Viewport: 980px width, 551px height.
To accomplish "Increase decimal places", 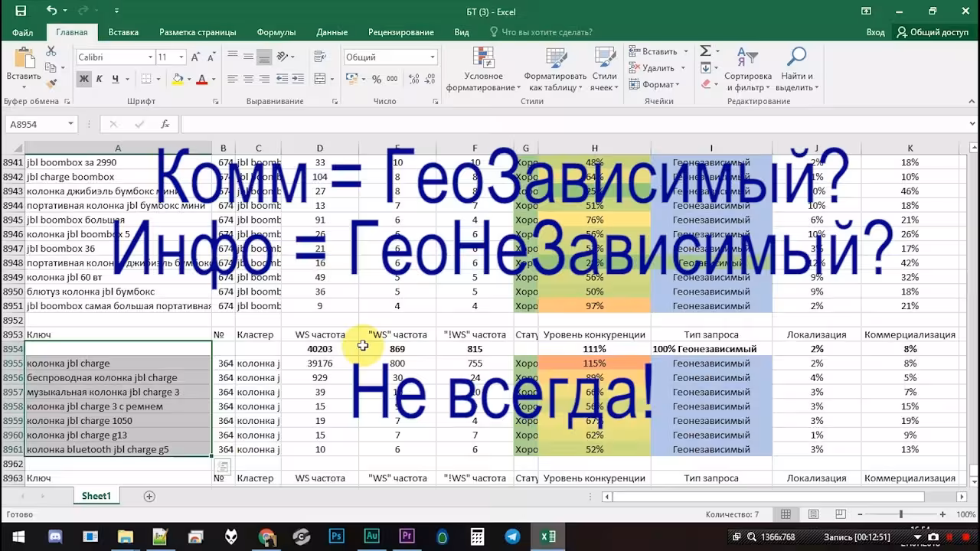I will [413, 79].
